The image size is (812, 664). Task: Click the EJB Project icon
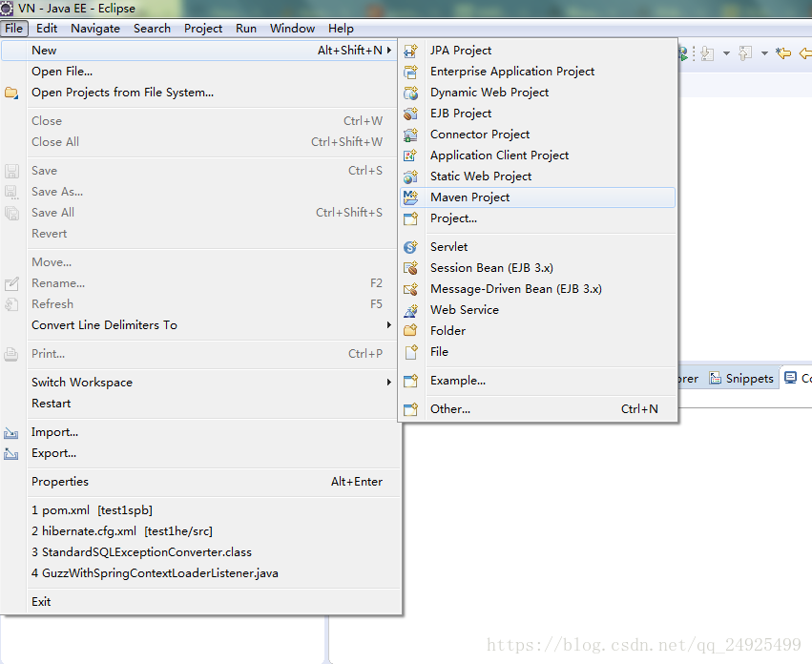[410, 114]
